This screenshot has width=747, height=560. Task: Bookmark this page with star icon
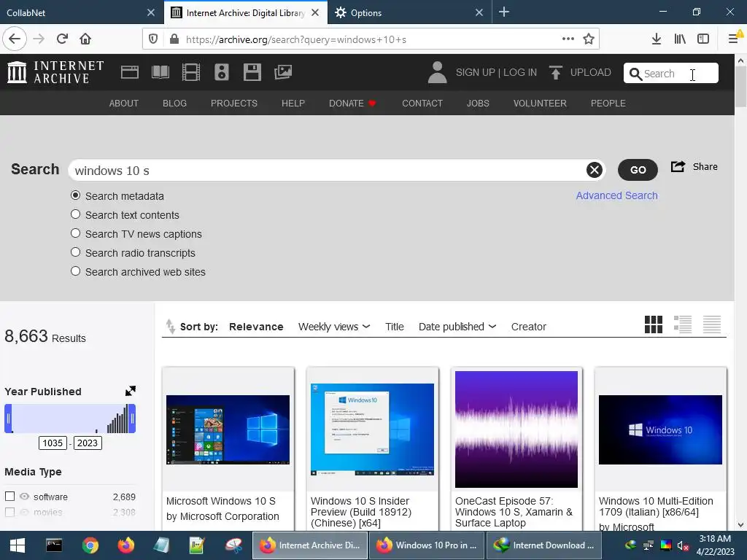[x=589, y=39]
